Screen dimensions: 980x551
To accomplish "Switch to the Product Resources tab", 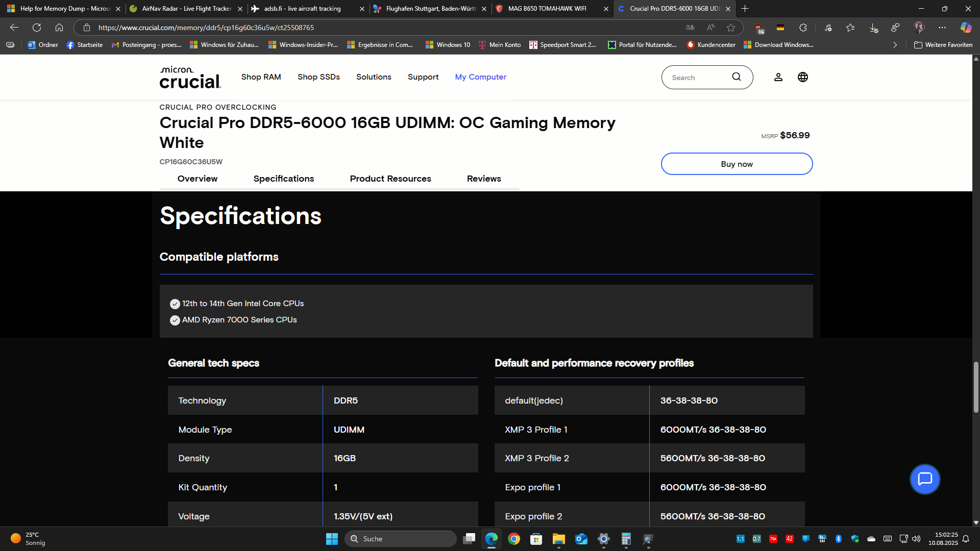I will click(390, 179).
